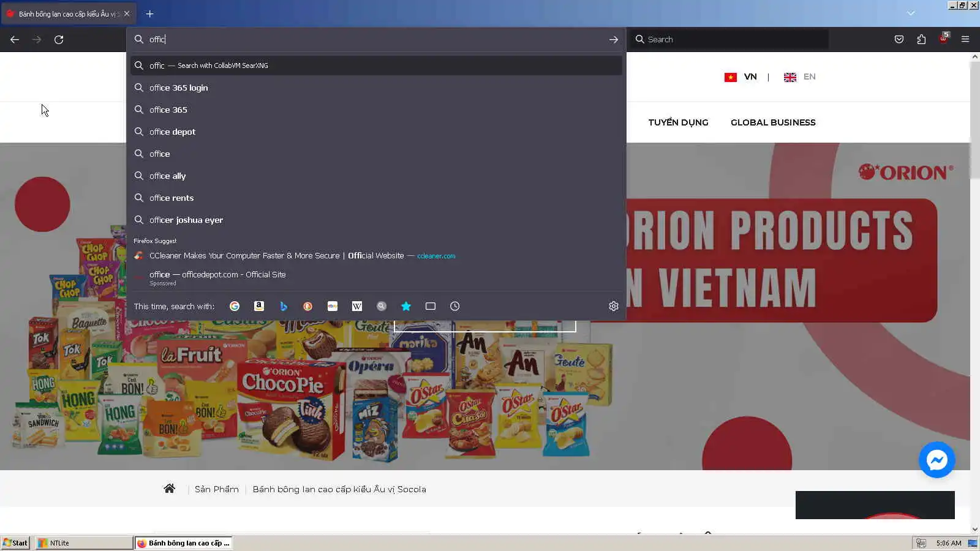This screenshot has height=551, width=980.
Task: Search in Bookmarks using star icon
Action: (x=406, y=306)
